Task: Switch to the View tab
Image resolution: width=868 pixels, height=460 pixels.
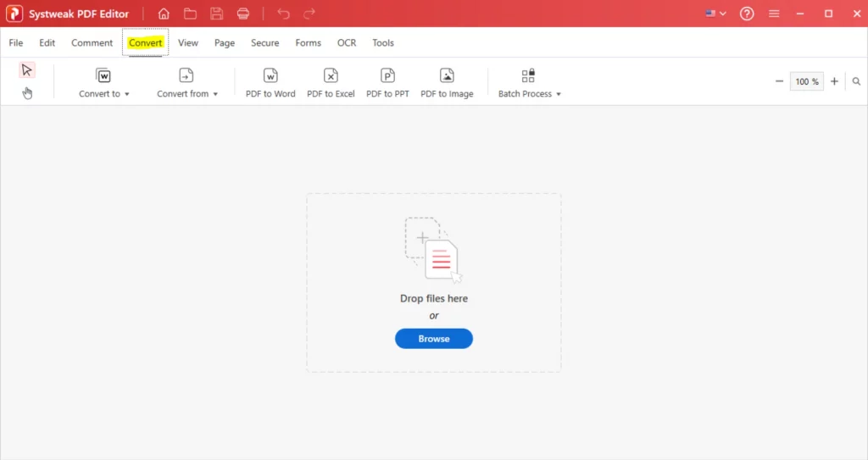Action: [188, 42]
